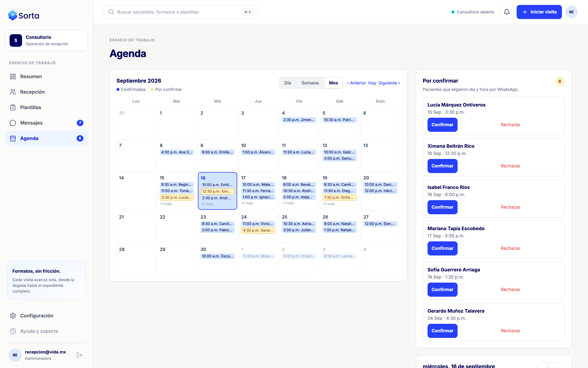588x368 pixels.
Task: Expand +1 más on September 19
Action: [x=329, y=204]
